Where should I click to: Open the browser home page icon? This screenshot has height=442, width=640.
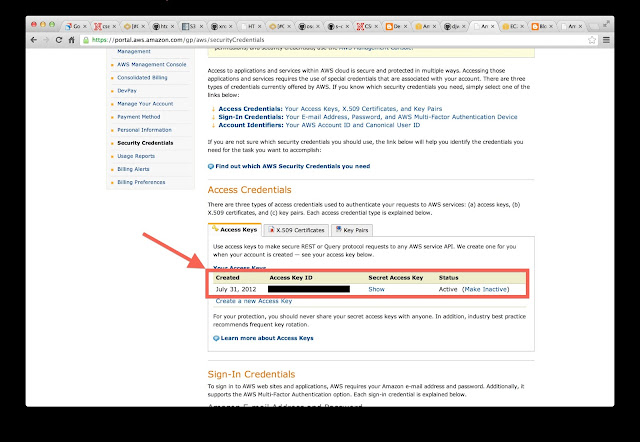tap(72, 40)
